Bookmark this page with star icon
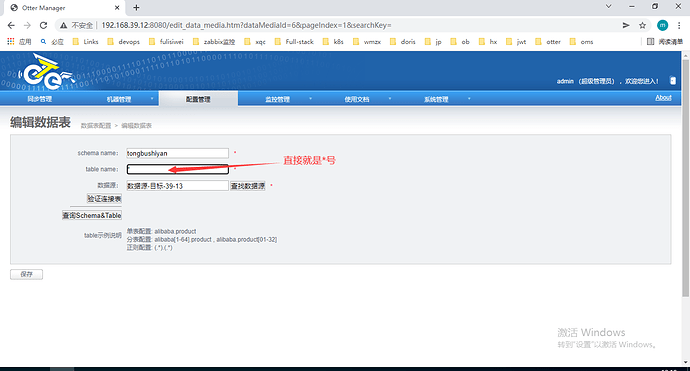Image resolution: width=690 pixels, height=371 pixels. 642,26
